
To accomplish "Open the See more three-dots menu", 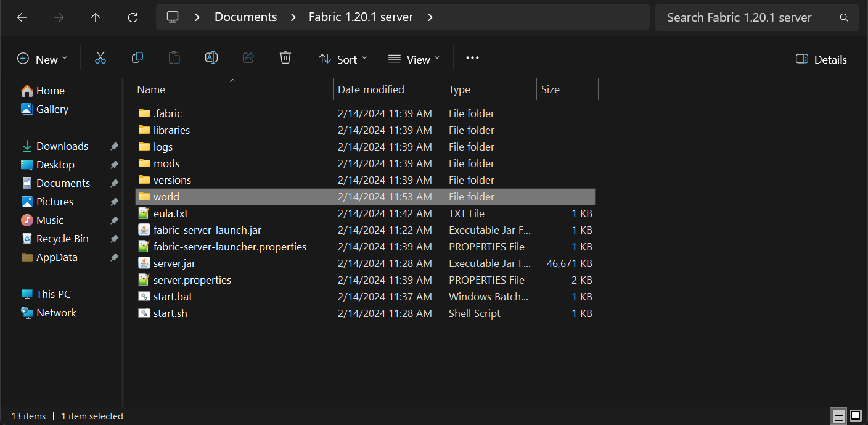I will (x=472, y=58).
